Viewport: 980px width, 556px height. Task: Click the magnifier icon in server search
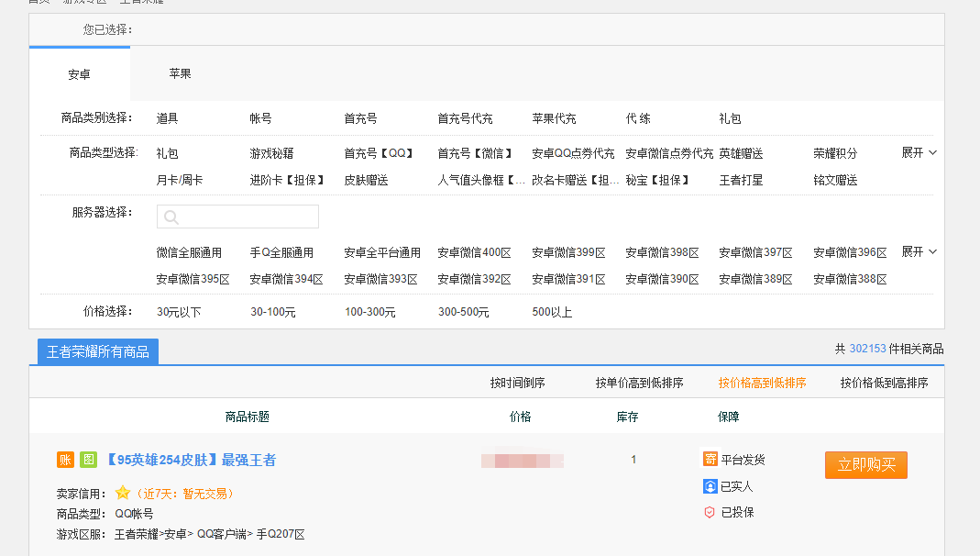171,217
